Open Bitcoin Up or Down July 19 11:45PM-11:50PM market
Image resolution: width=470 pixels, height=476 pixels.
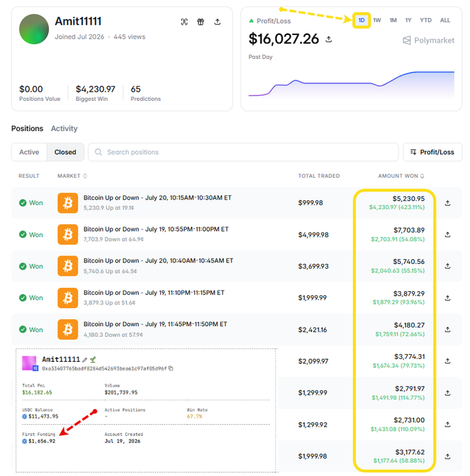155,325
